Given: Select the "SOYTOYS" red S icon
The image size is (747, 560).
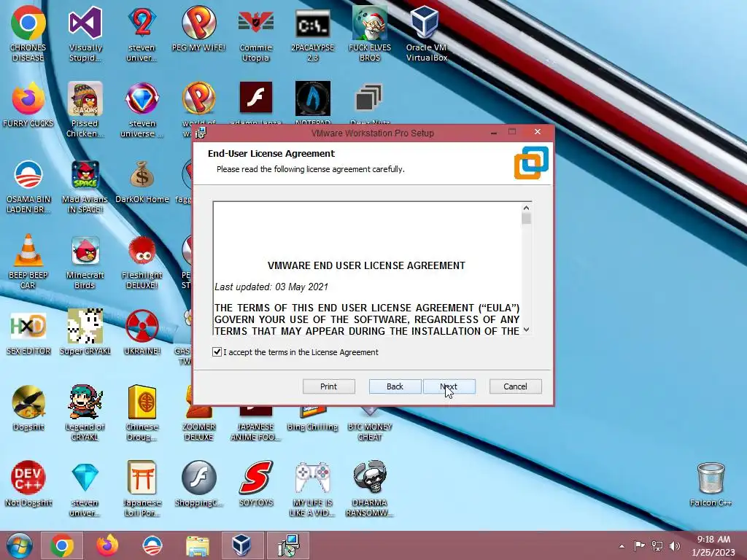Looking at the screenshot, I should (x=256, y=483).
